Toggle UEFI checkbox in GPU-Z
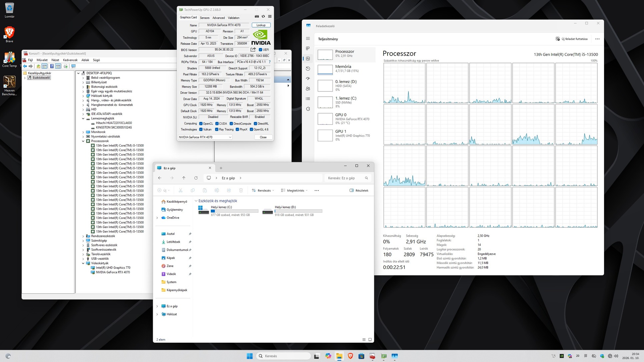The width and height of the screenshot is (644, 362). pyautogui.click(x=260, y=50)
